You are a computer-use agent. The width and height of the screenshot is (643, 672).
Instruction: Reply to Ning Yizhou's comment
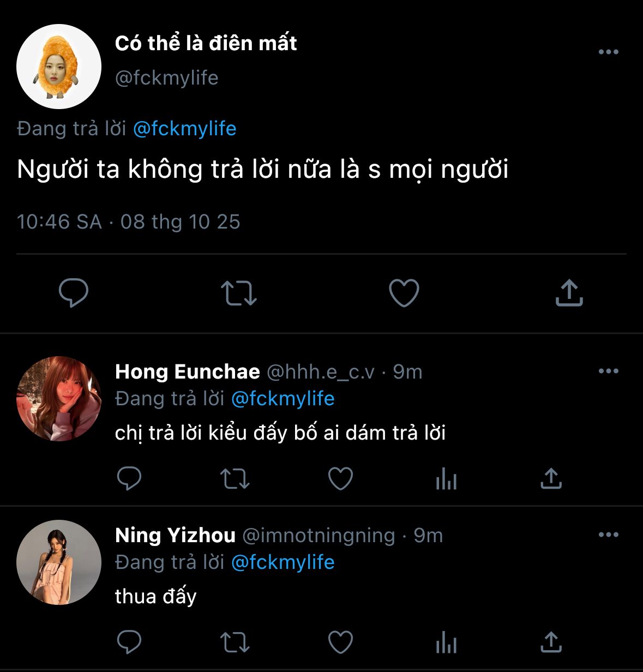pyautogui.click(x=129, y=641)
